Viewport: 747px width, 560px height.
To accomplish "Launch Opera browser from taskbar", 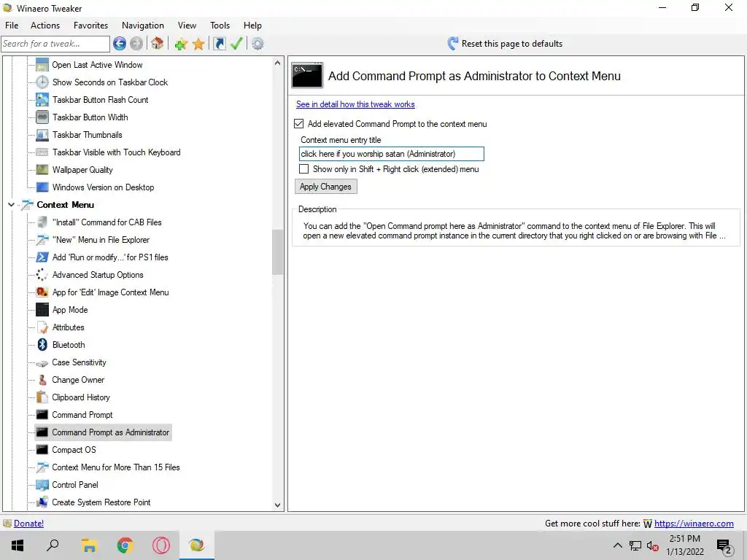I will click(161, 545).
